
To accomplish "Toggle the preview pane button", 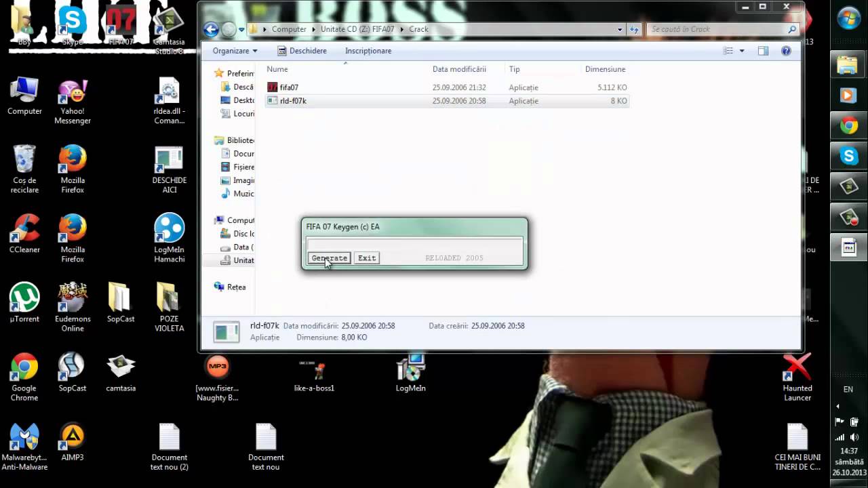I will [x=763, y=51].
